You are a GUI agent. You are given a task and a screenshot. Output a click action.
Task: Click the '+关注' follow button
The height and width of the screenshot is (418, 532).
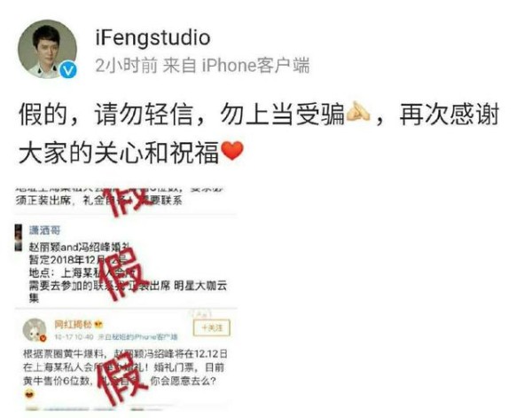212,327
